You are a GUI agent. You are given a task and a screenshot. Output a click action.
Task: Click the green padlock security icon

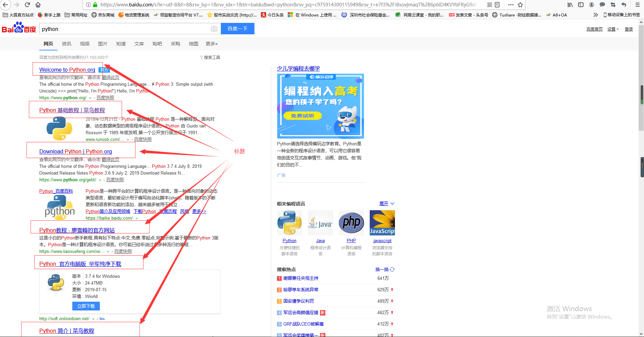95,5
